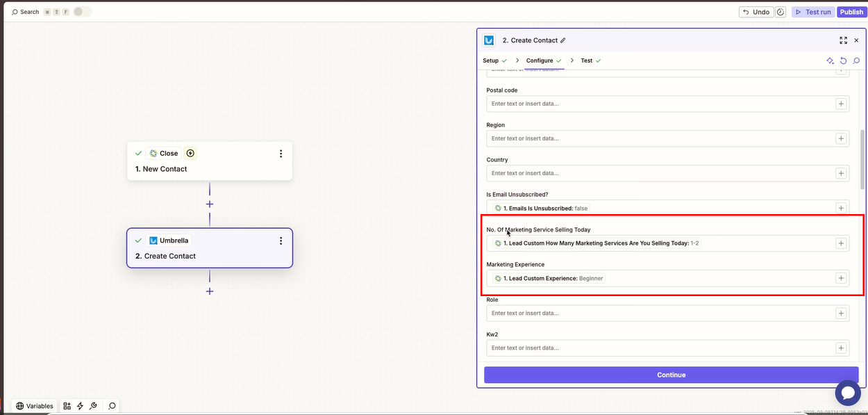The height and width of the screenshot is (415, 868).
Task: Insert data with plus in Country field
Action: 840,173
